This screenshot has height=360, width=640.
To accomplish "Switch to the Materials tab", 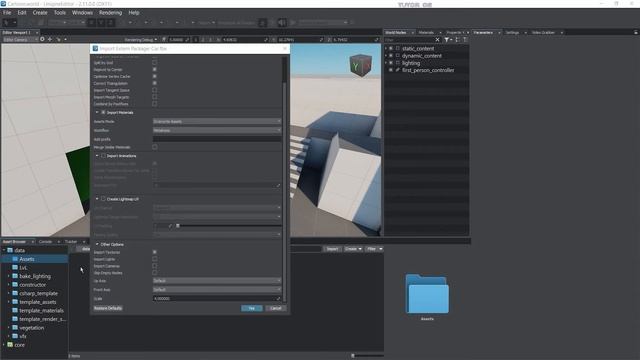I will pyautogui.click(x=426, y=33).
